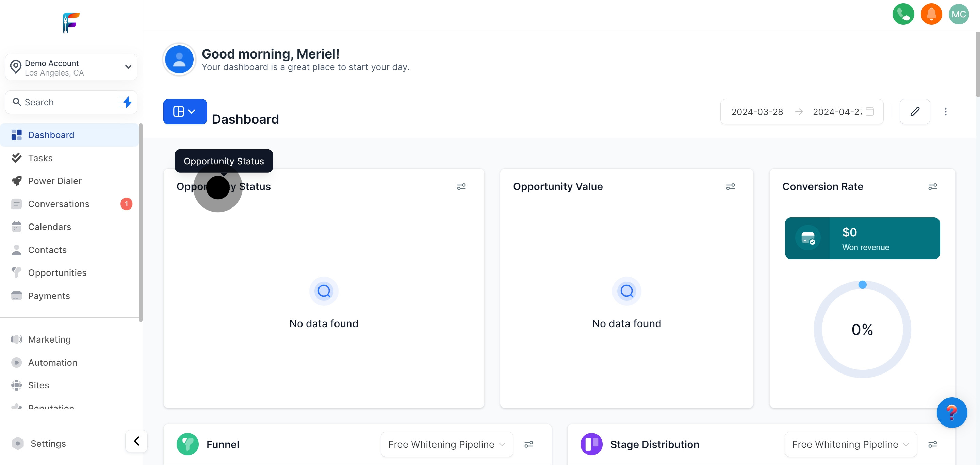Open Opportunity Value widget filter settings
The image size is (980, 465).
[x=730, y=187]
